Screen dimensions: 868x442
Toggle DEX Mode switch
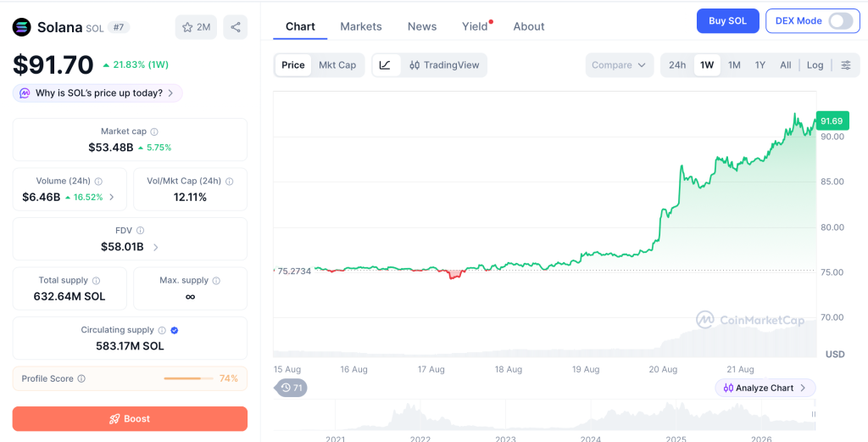[x=840, y=21]
